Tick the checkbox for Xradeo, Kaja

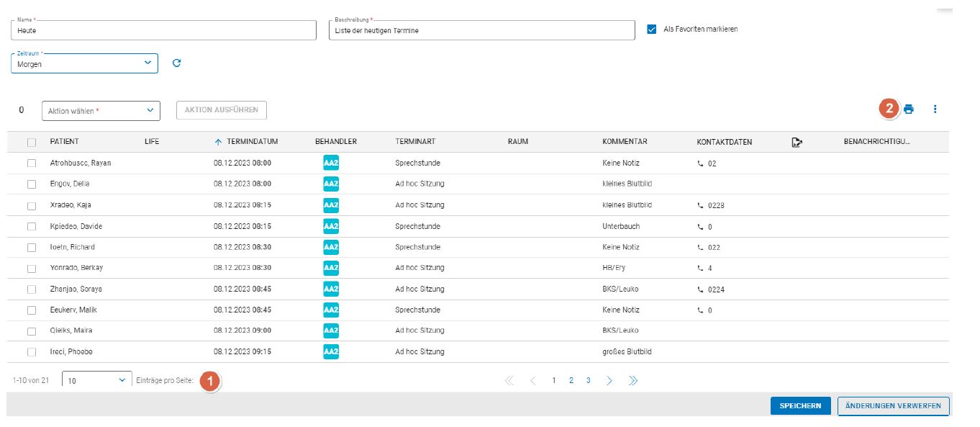(32, 205)
